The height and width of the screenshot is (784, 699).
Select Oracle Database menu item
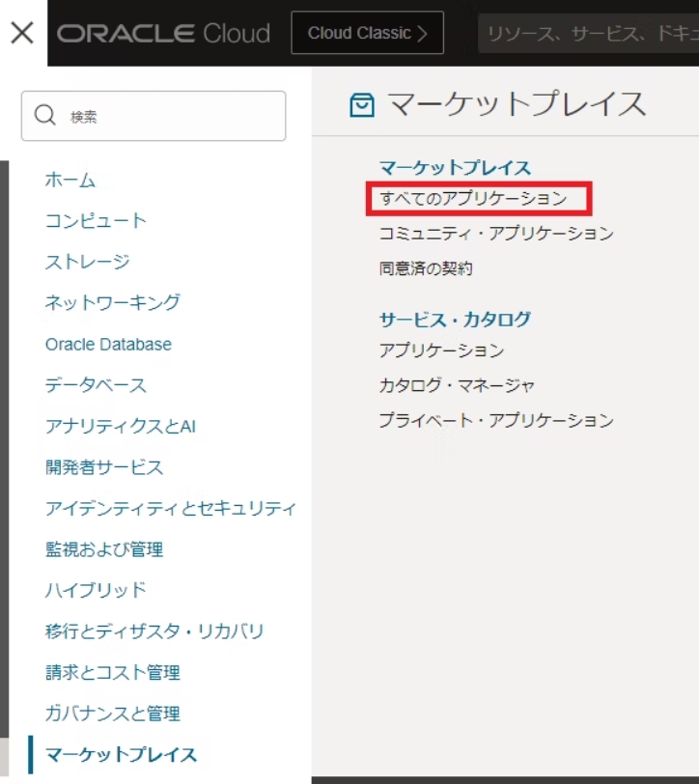pyautogui.click(x=108, y=344)
